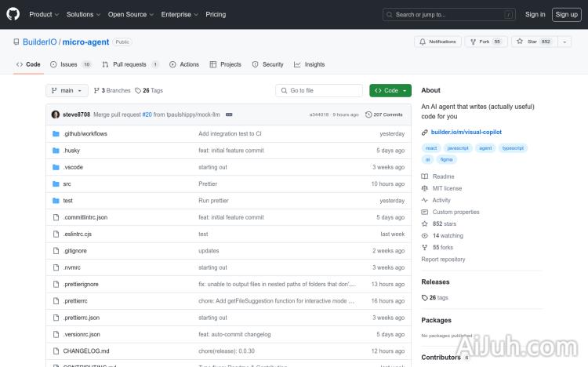Click the Notifications bell button
Image resolution: width=588 pixels, height=367 pixels.
click(437, 42)
